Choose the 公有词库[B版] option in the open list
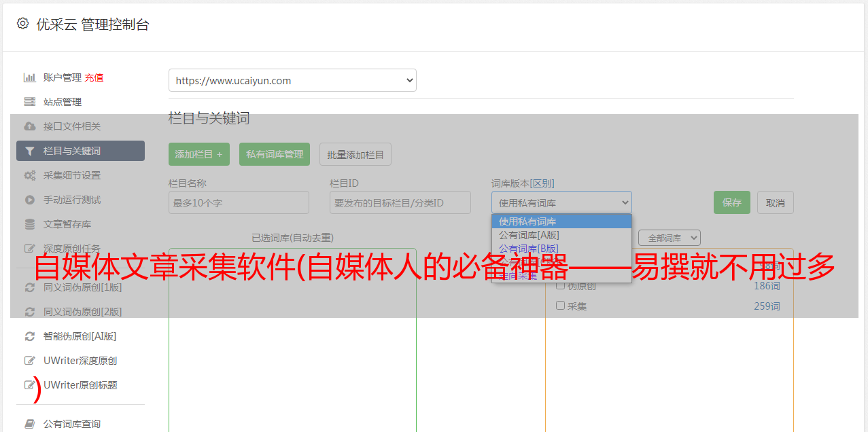The image size is (868, 432). pos(561,249)
